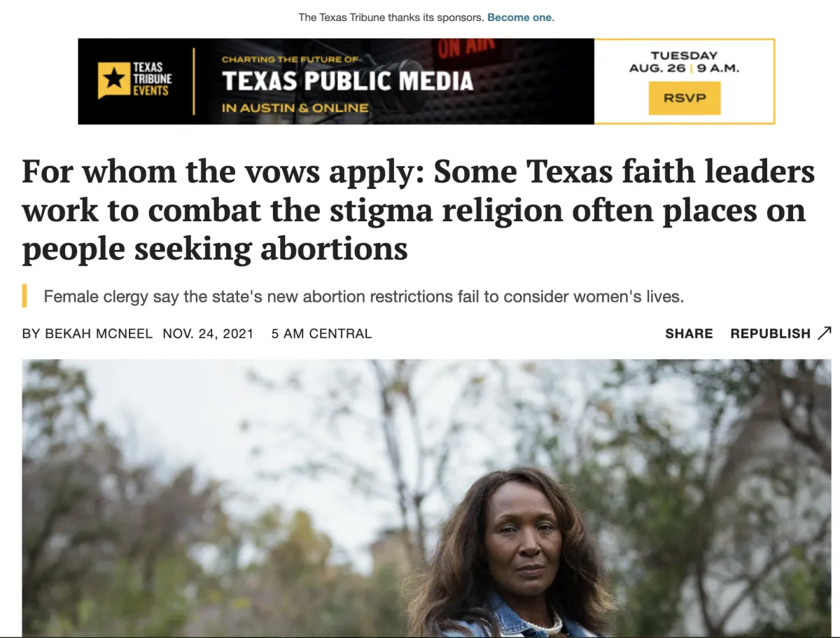Click the 'Texas Public Media' banner title
Screen dimensions: 840x638
click(x=347, y=82)
